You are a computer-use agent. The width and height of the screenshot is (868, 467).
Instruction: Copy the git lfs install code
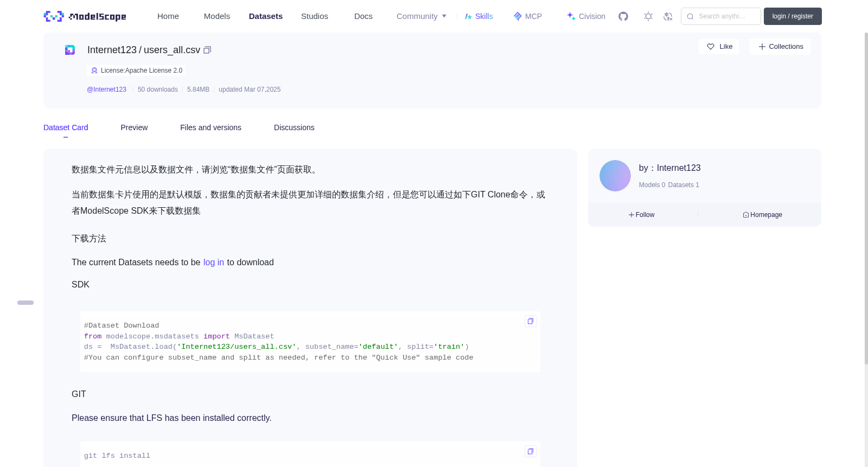tap(531, 451)
